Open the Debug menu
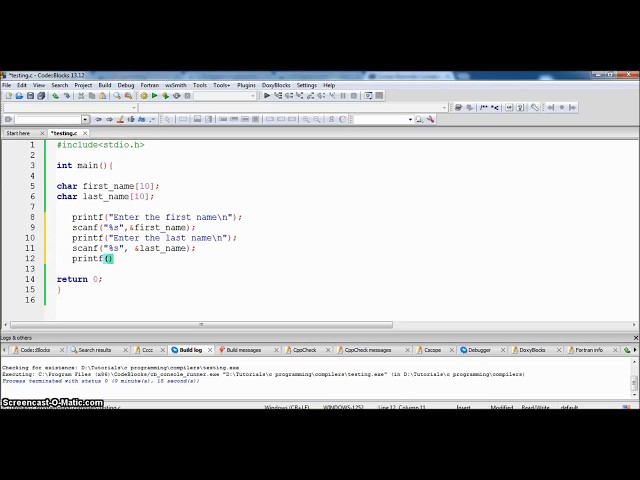640x480 pixels. pyautogui.click(x=126, y=85)
